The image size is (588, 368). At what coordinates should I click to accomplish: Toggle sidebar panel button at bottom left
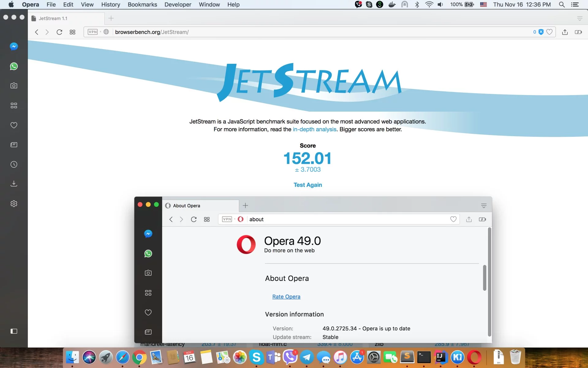pos(14,331)
